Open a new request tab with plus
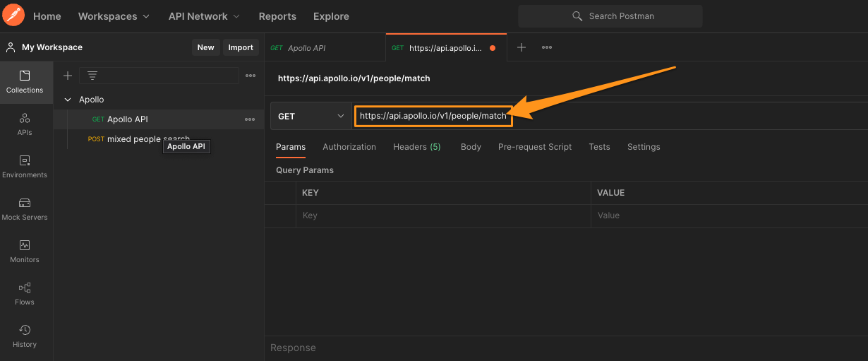 pyautogui.click(x=522, y=47)
